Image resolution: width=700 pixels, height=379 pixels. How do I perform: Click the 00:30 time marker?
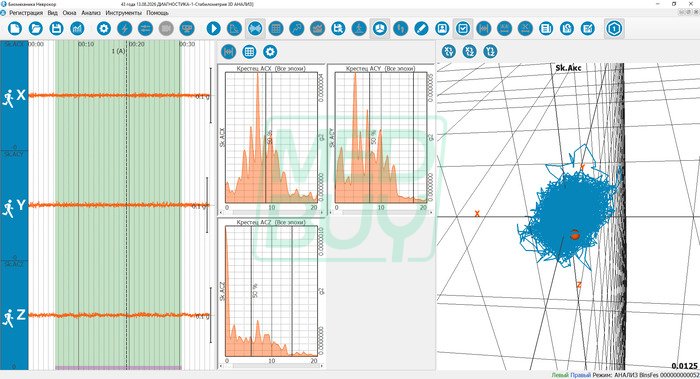[x=187, y=44]
